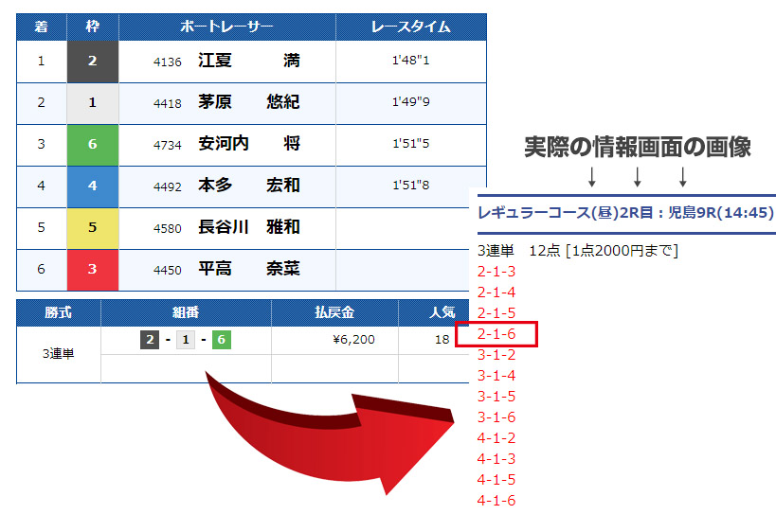
Task: Select the 3-1-2 bet entry
Action: click(x=496, y=355)
